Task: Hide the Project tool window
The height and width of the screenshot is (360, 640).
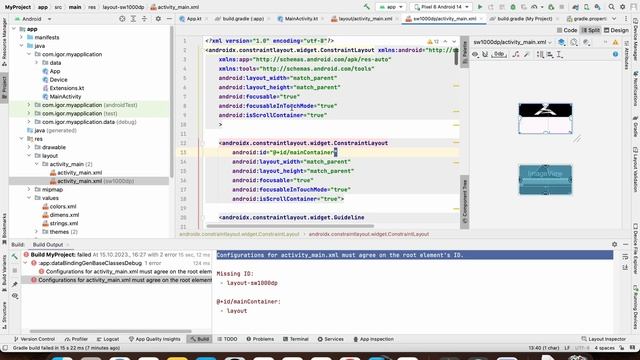Action: [x=169, y=19]
